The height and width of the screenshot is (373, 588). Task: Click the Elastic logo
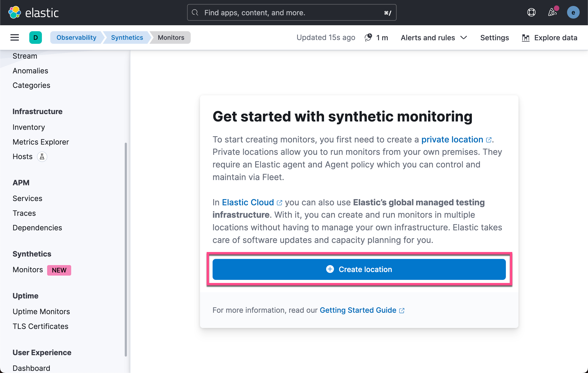click(x=34, y=12)
